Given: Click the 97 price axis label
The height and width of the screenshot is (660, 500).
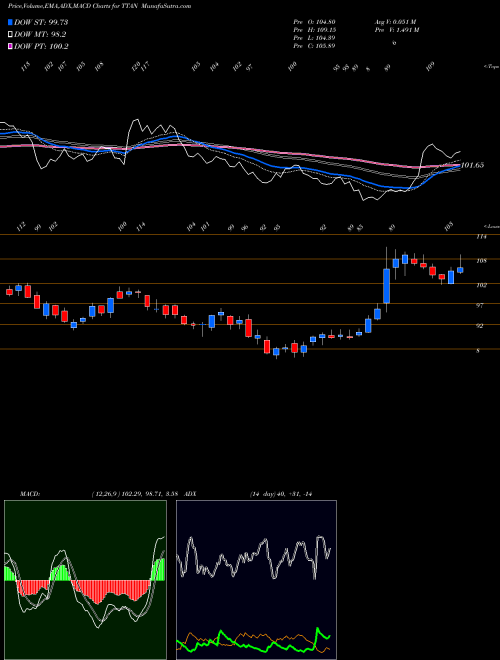Looking at the screenshot, I should (480, 306).
